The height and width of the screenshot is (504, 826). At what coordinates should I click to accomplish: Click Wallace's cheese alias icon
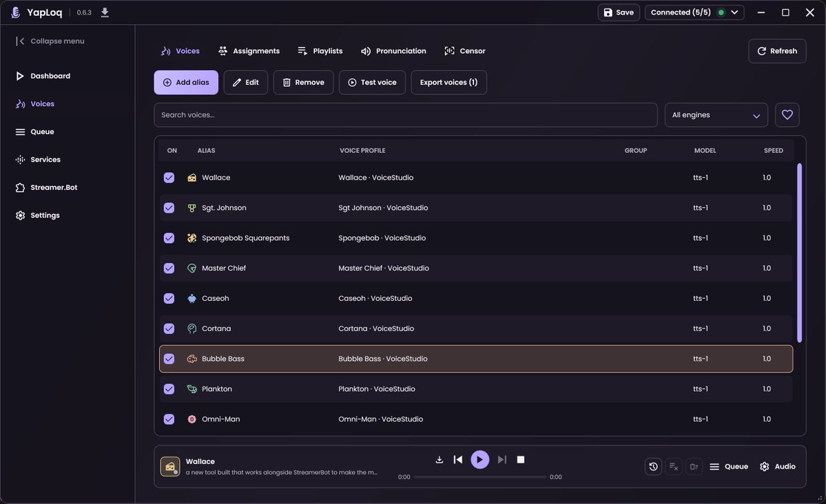(192, 178)
